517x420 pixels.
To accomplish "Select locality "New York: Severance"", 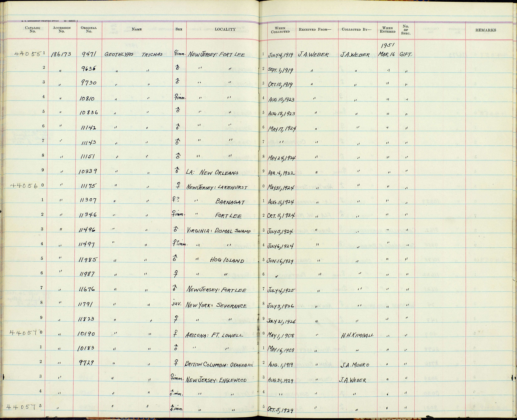I will (216, 305).
